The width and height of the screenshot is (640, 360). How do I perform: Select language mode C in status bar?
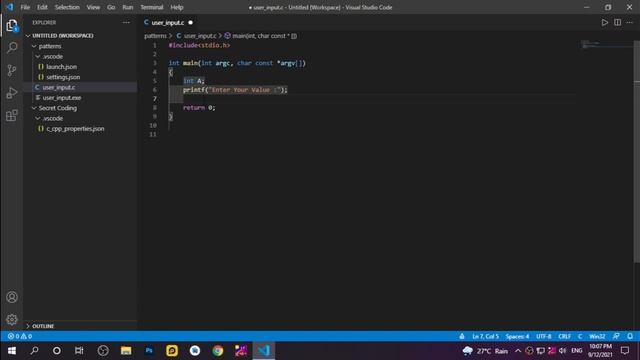point(580,336)
